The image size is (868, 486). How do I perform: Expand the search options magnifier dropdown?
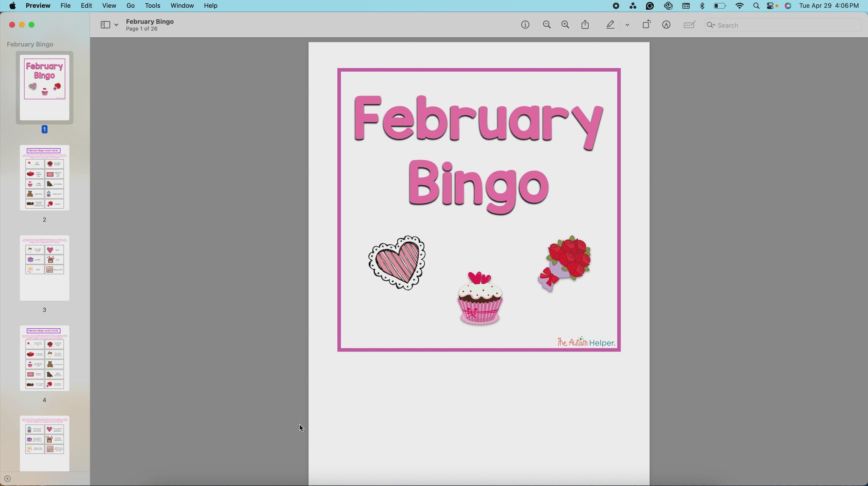[x=711, y=25]
